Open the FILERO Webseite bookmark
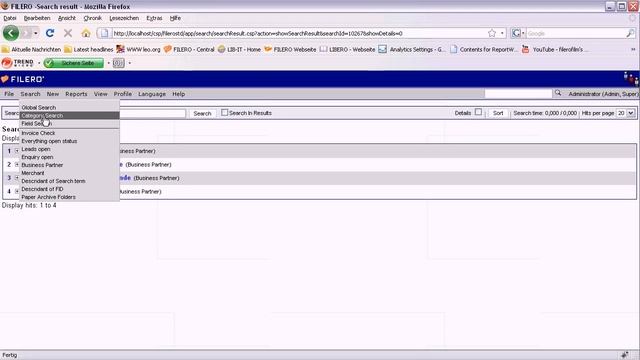 290,49
